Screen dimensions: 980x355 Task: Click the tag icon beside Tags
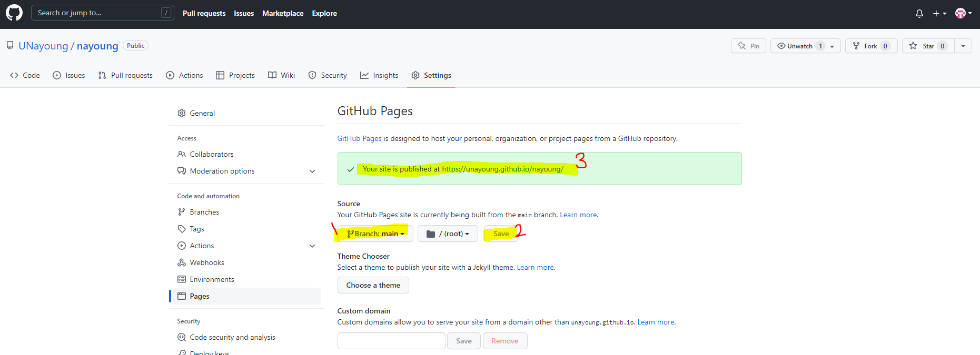tap(182, 229)
